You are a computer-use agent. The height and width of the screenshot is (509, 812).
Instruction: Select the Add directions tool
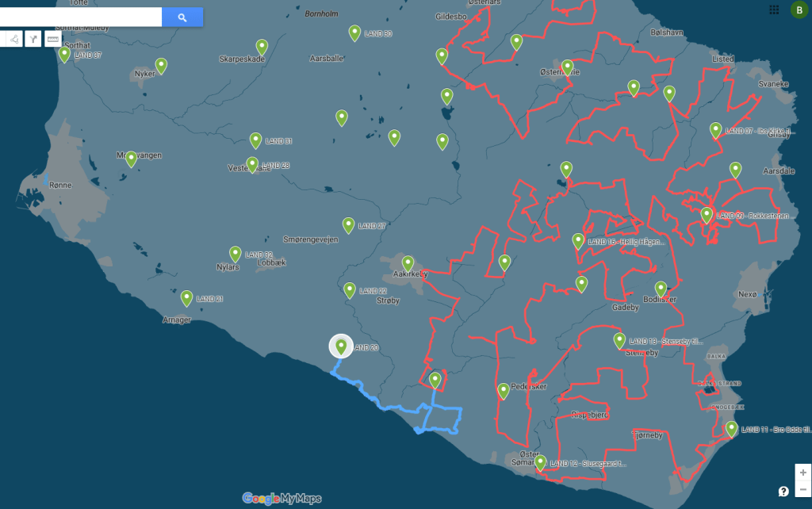pos(33,39)
